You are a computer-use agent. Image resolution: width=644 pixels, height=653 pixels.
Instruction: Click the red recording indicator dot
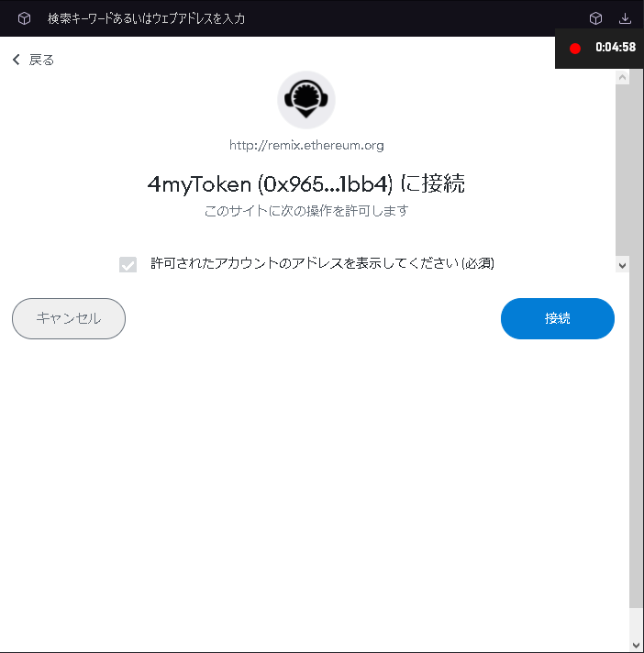575,49
